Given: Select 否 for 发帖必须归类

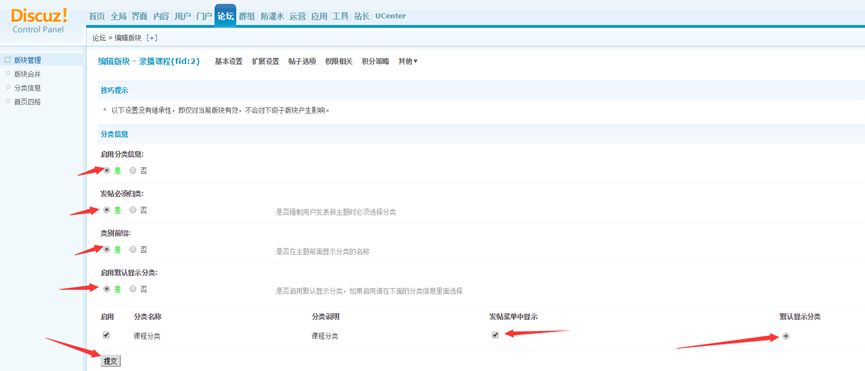Looking at the screenshot, I should (132, 209).
